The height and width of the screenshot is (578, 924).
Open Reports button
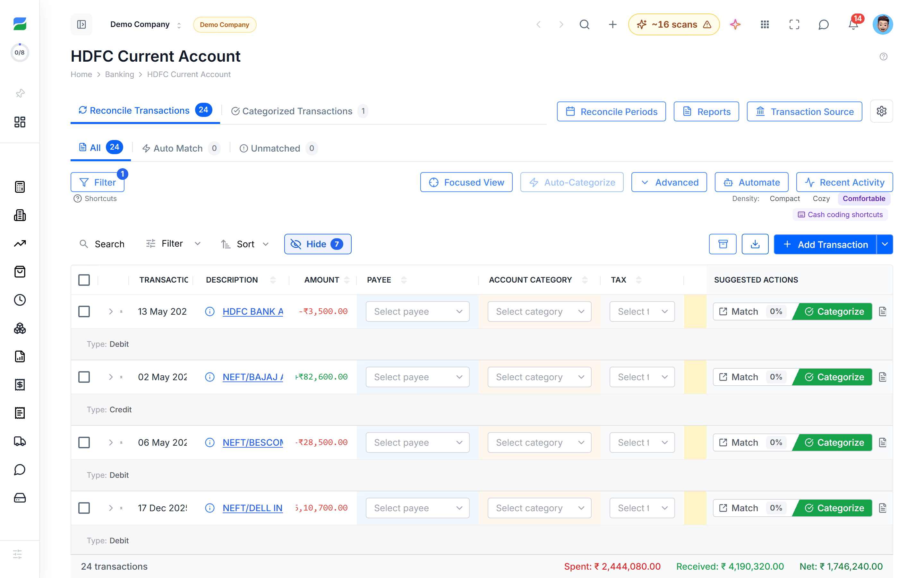tap(706, 112)
